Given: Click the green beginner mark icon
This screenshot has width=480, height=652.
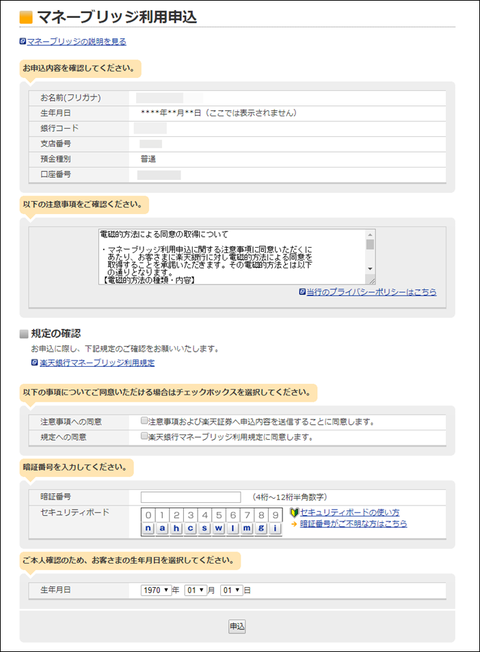Looking at the screenshot, I should click(x=294, y=513).
